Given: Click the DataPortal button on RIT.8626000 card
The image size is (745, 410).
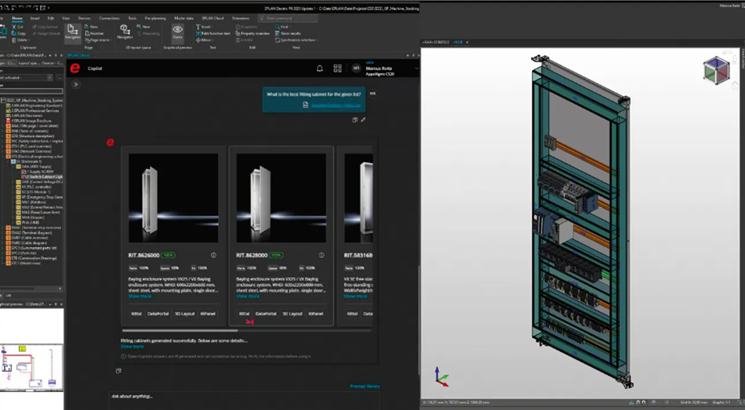Looking at the screenshot, I should pos(158,313).
